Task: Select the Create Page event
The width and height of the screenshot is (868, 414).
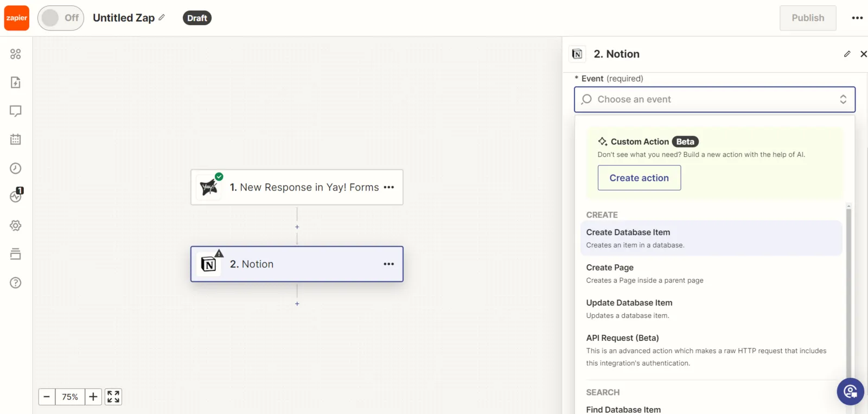Action: [711, 273]
